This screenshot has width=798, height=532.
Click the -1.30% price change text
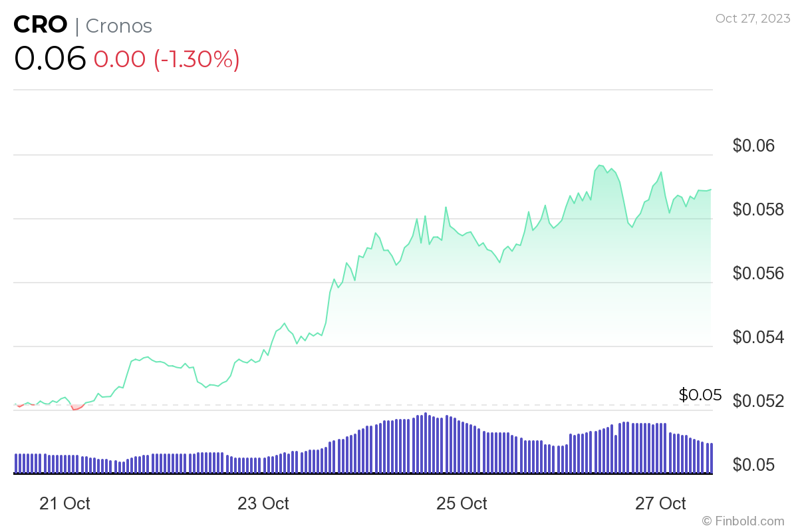pyautogui.click(x=197, y=59)
